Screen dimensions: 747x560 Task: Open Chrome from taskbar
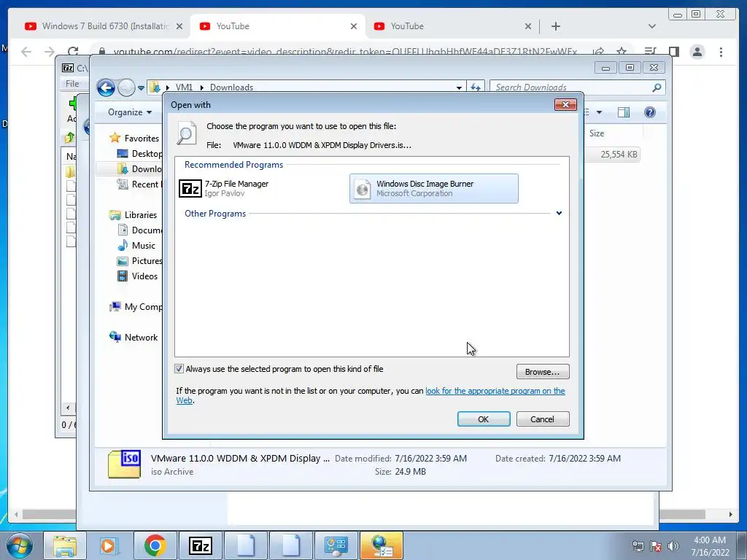coord(155,545)
